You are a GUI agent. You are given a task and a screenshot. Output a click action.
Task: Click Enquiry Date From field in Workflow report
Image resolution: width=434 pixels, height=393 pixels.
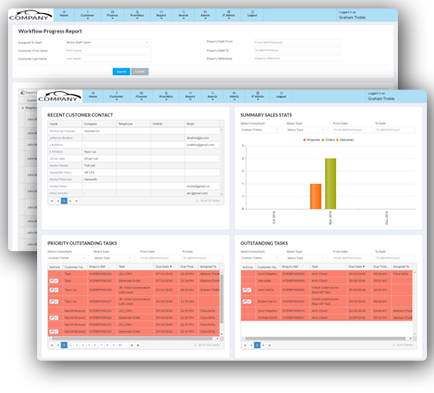(297, 42)
